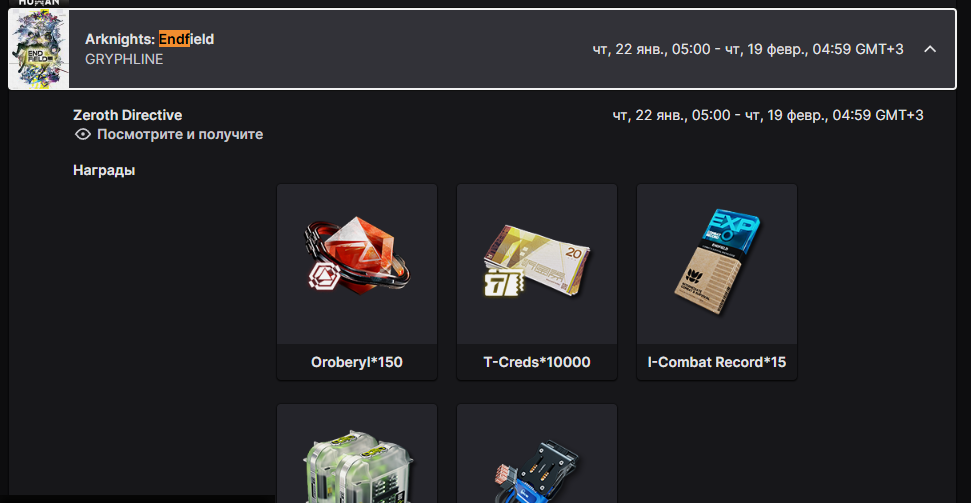Select the T-Creds*10000 reward label
971x503 pixels.
click(x=537, y=362)
